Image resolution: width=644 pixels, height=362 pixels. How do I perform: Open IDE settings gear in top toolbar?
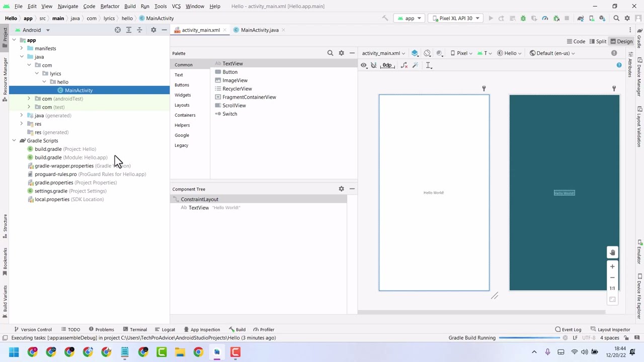[x=627, y=18]
